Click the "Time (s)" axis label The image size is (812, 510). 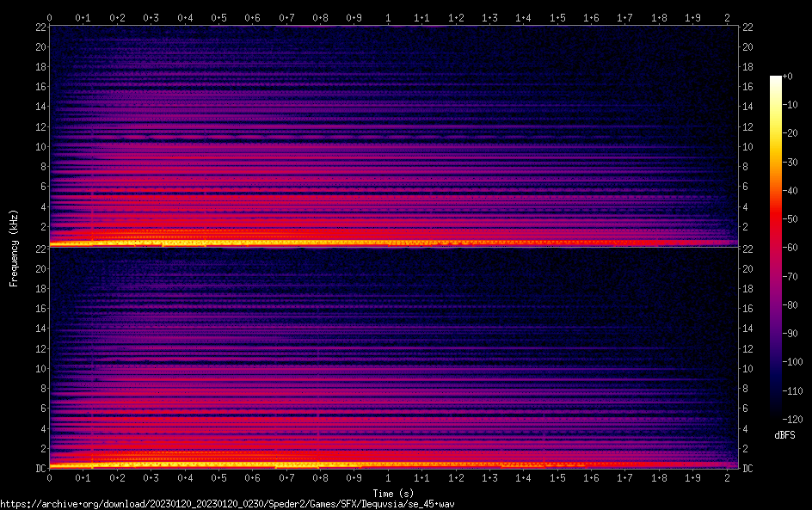(x=388, y=493)
